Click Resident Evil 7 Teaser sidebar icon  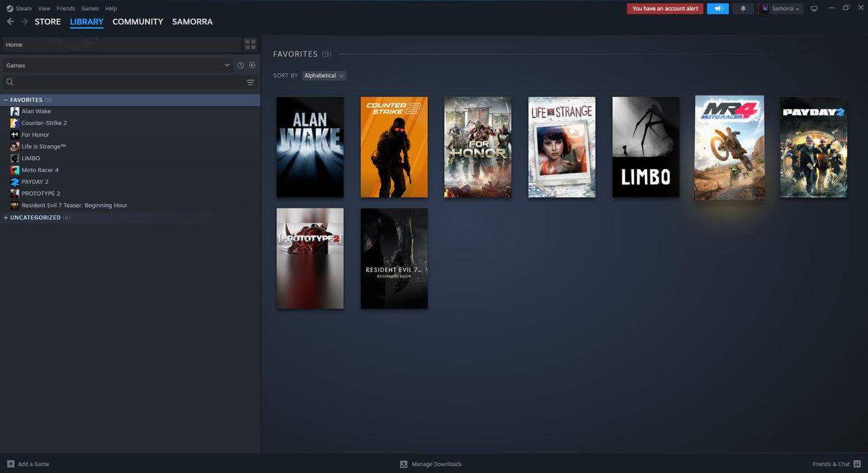click(15, 205)
